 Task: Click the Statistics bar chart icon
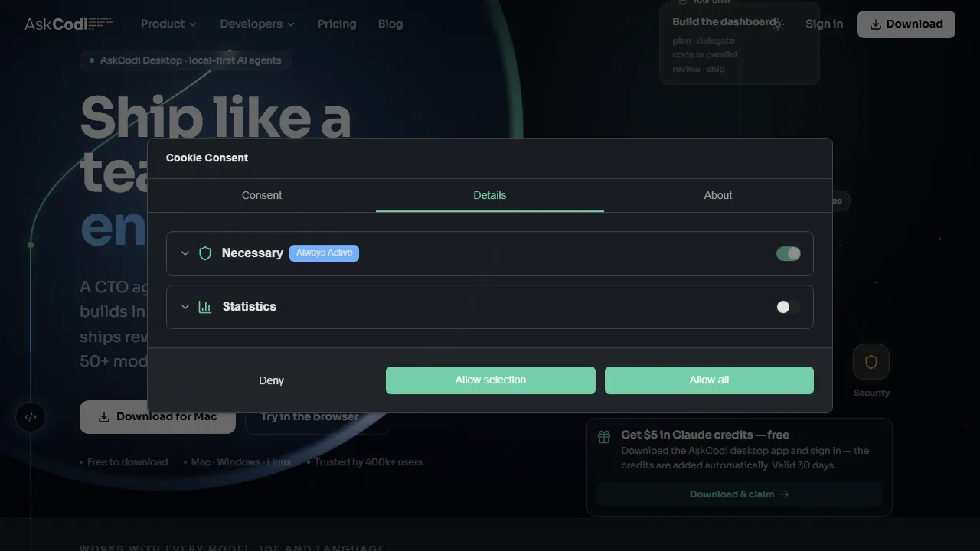(x=205, y=307)
